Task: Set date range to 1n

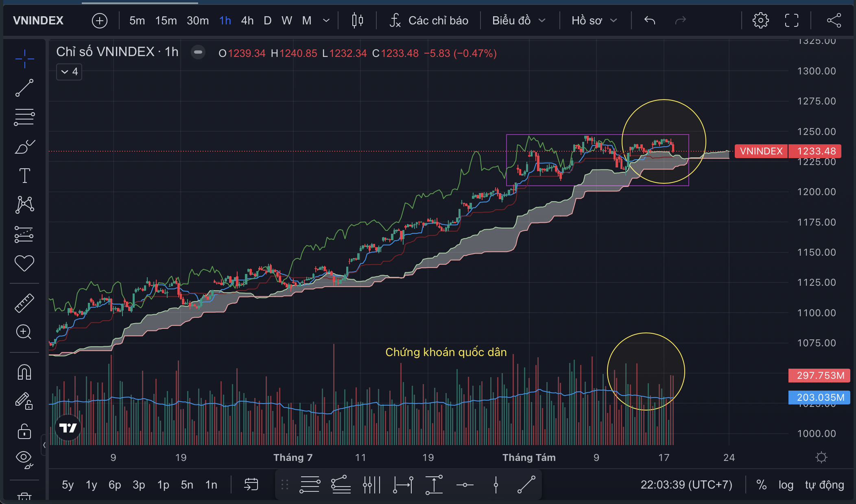Action: pos(211,484)
